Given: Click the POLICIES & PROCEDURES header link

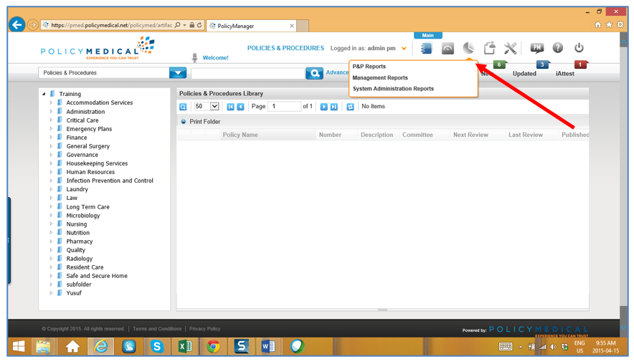Looking at the screenshot, I should pos(285,48).
